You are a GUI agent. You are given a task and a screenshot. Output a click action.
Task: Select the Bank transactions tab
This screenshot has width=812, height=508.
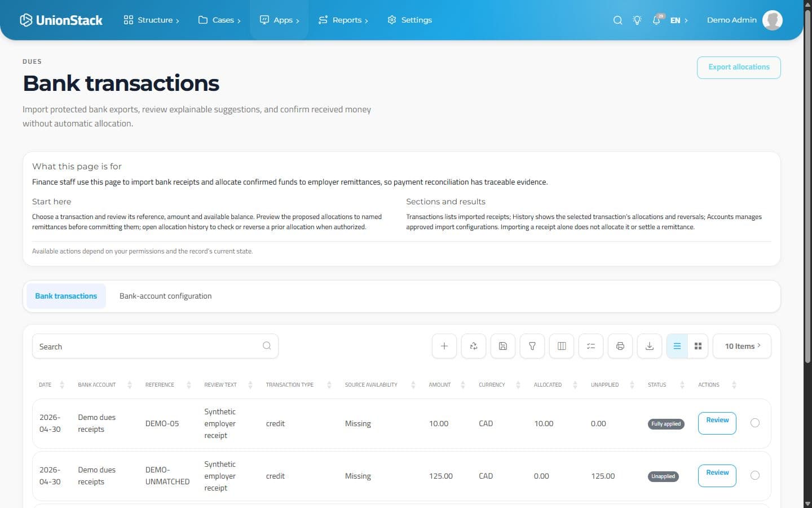(x=66, y=296)
